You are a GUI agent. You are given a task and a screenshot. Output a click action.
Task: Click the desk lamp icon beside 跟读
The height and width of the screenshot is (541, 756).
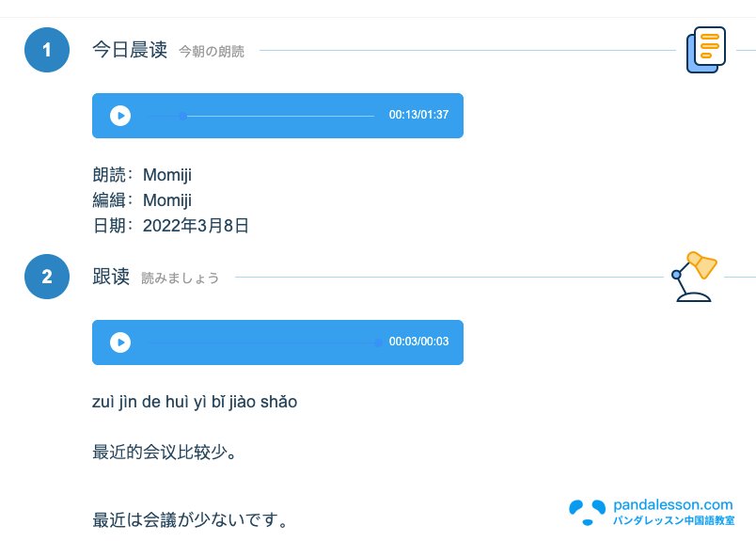tap(694, 277)
